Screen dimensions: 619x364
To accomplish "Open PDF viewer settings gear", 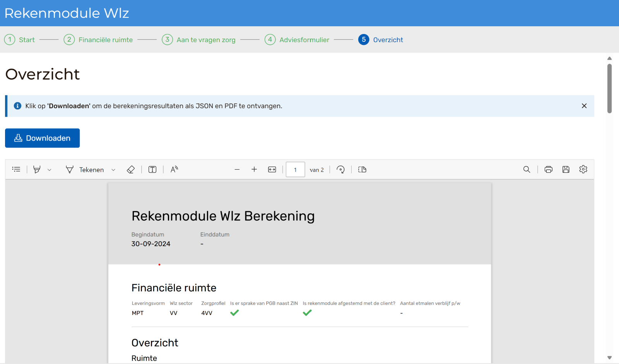I will [x=583, y=169].
